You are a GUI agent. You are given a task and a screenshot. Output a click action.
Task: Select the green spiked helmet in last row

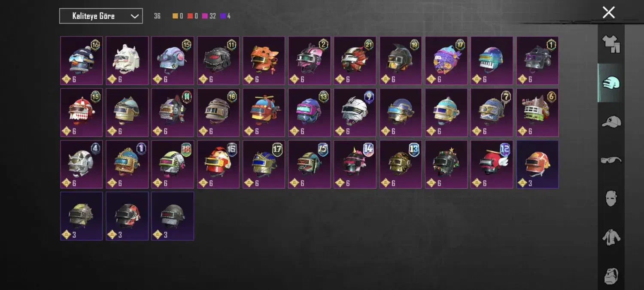[x=82, y=216]
